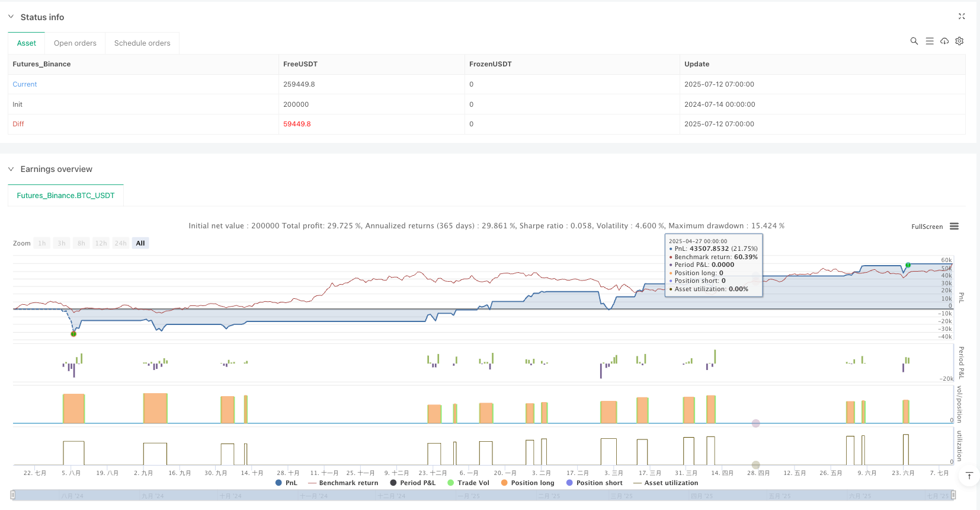Click the search magnifier icon in Status info
This screenshot has height=510, width=980.
pos(914,41)
